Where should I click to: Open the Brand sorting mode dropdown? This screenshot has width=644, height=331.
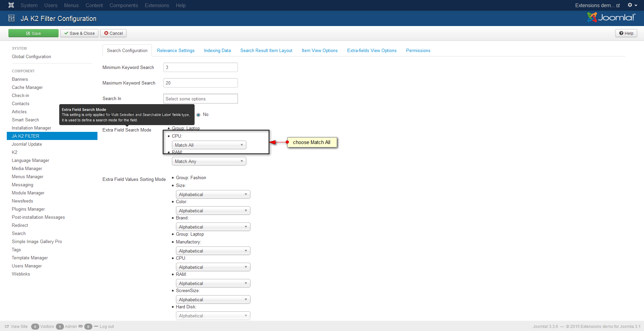213,227
